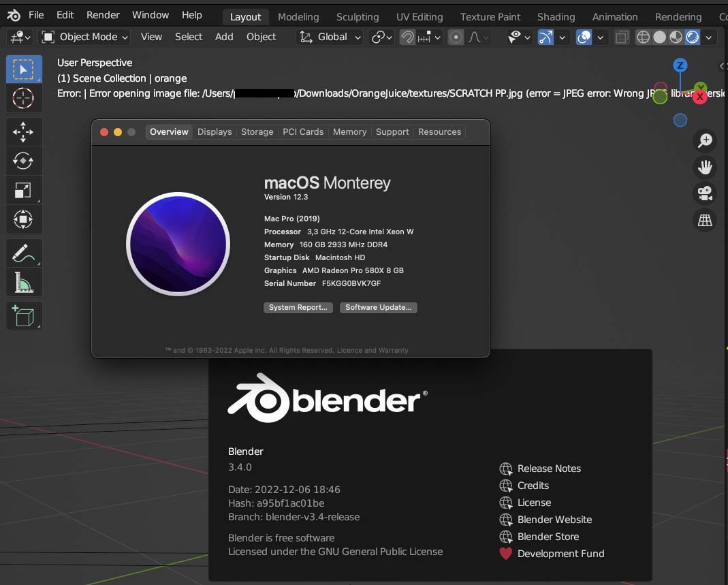This screenshot has height=585, width=728.
Task: Click the Add Cube tool
Action: (x=23, y=316)
